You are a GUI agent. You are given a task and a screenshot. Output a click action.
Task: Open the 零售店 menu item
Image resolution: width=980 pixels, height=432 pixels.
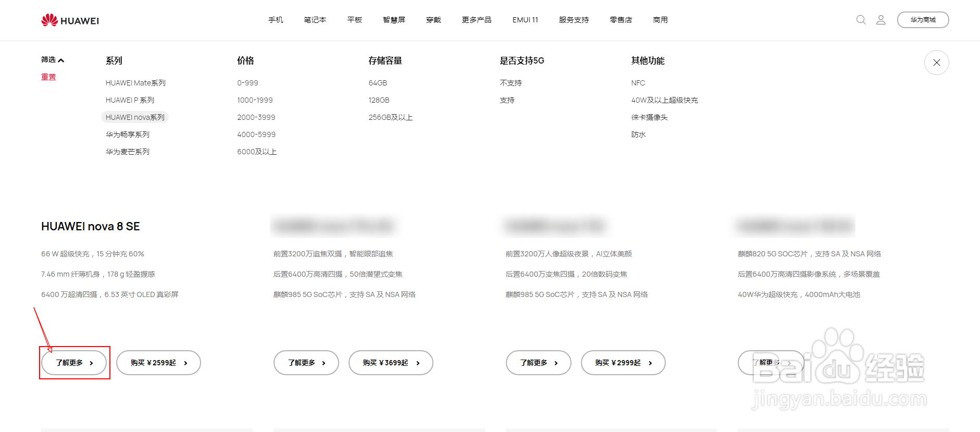(621, 20)
